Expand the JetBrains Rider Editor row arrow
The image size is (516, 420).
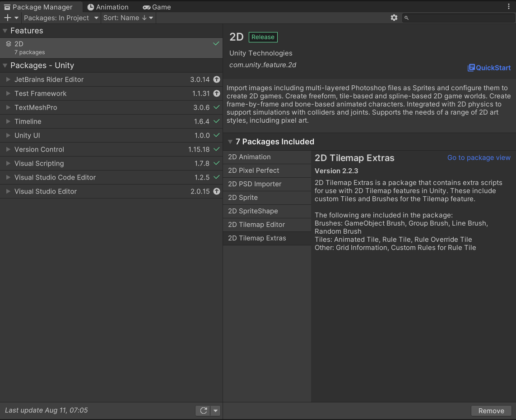(8, 79)
